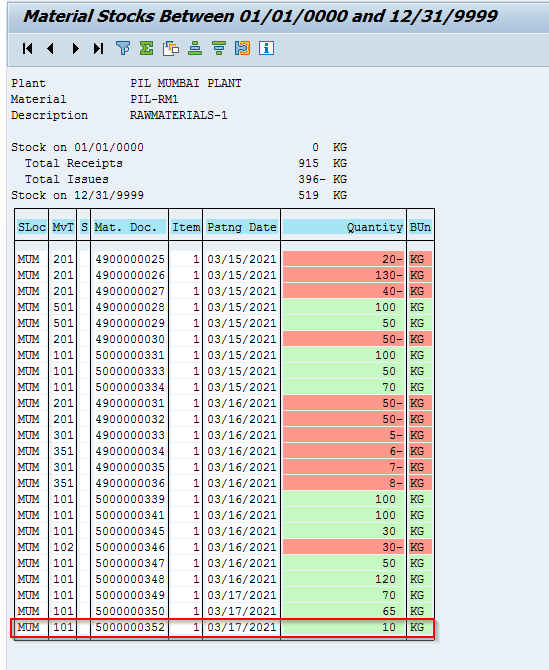Click the SLoc column header
The image size is (549, 670).
click(32, 227)
